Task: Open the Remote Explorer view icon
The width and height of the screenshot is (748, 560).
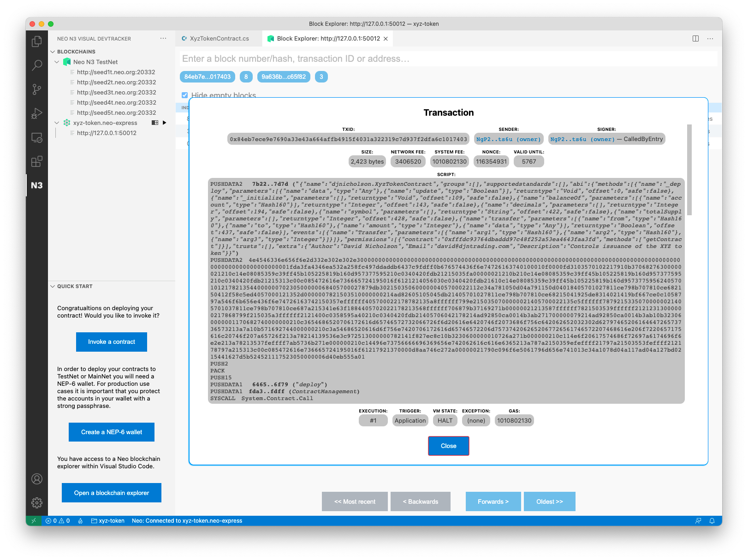Action: (x=37, y=137)
